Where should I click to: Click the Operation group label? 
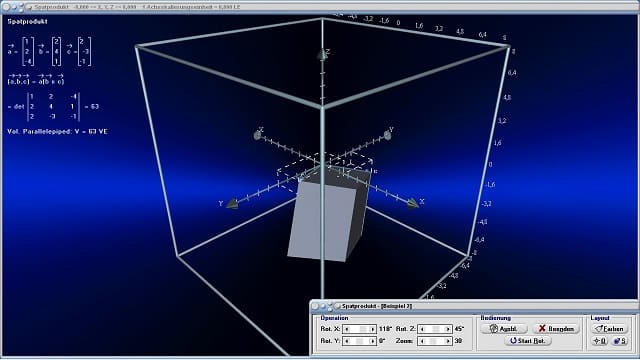[x=334, y=318]
